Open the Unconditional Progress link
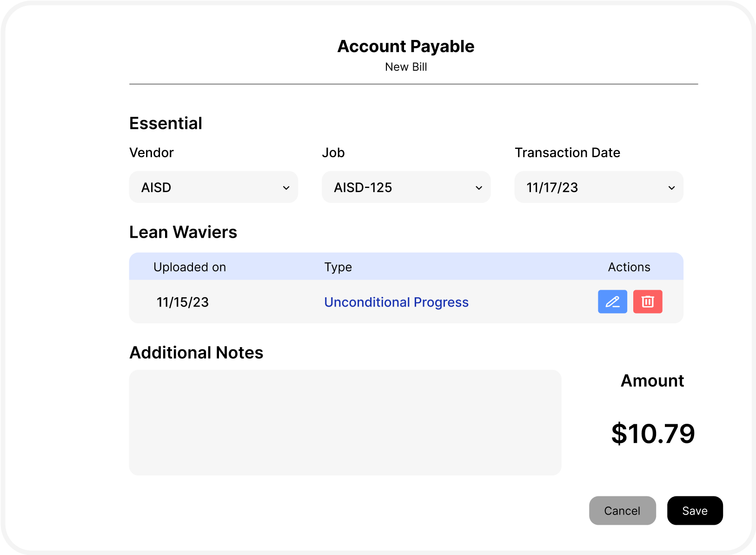The image size is (756, 555). [396, 302]
